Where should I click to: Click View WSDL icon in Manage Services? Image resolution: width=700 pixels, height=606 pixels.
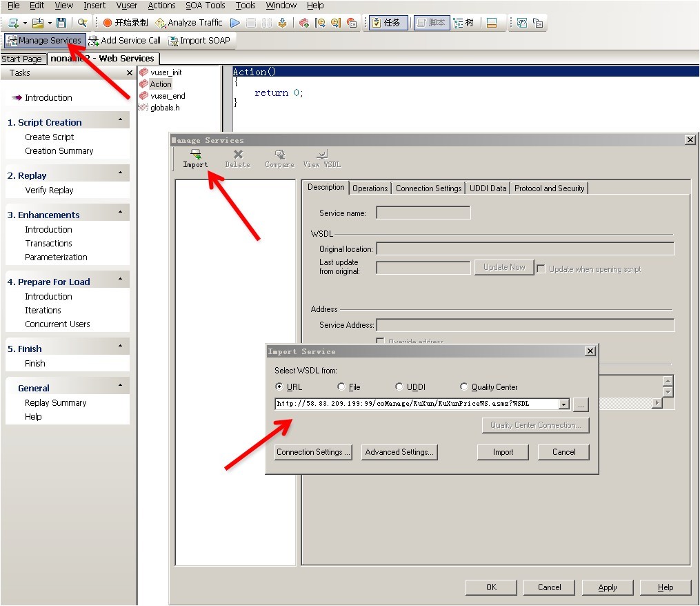[322, 159]
